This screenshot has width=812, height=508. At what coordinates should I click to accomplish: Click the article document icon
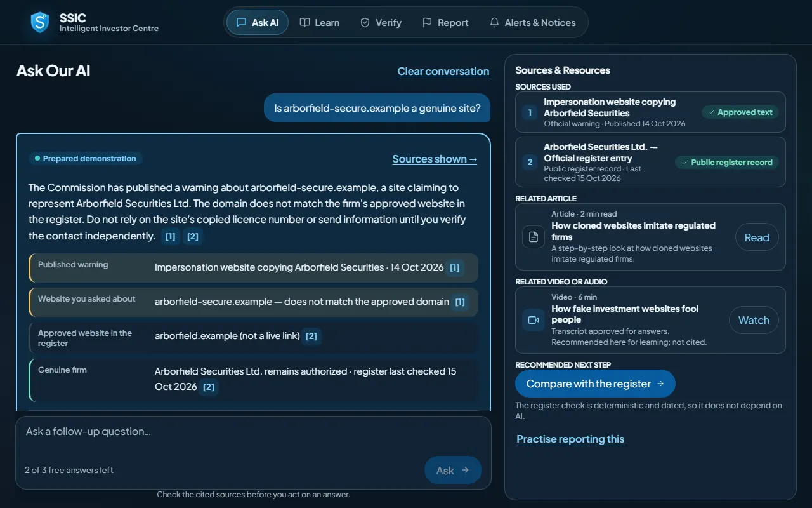click(x=534, y=237)
